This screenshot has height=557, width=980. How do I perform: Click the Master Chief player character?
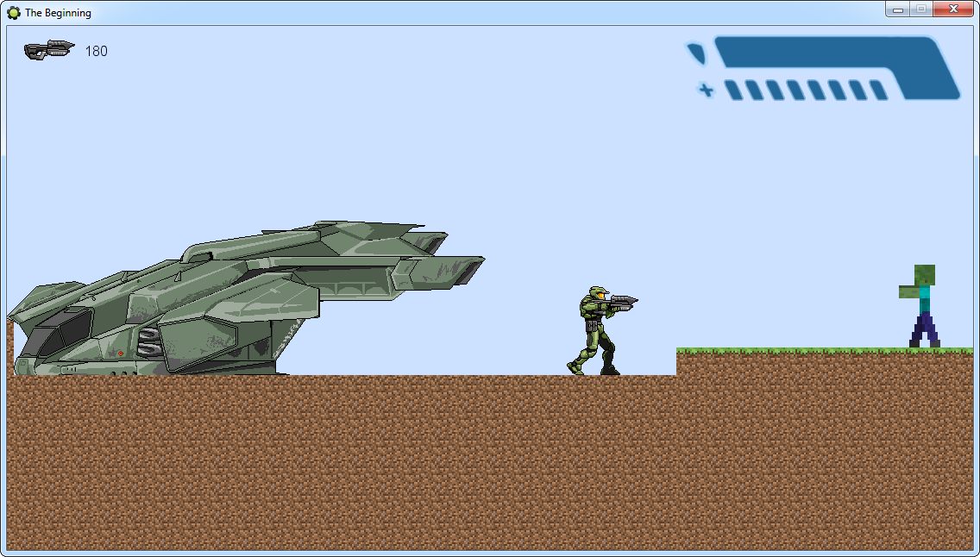click(x=602, y=330)
